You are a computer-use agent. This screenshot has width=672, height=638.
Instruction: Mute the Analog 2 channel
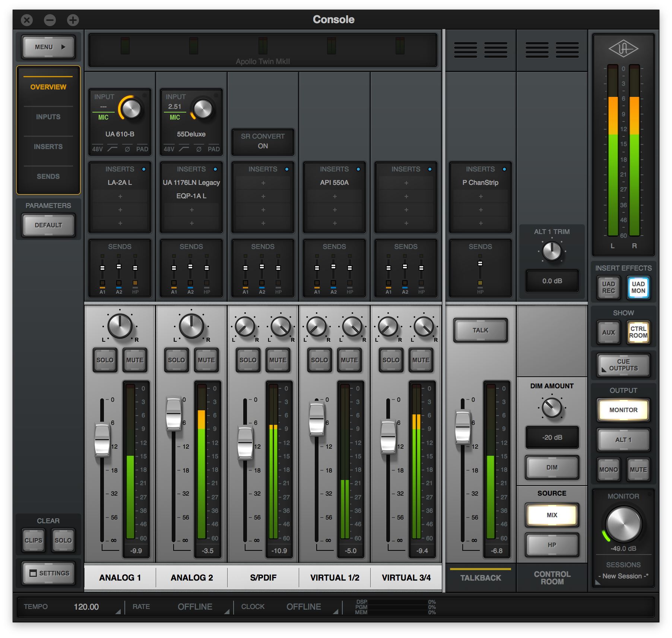(x=206, y=360)
